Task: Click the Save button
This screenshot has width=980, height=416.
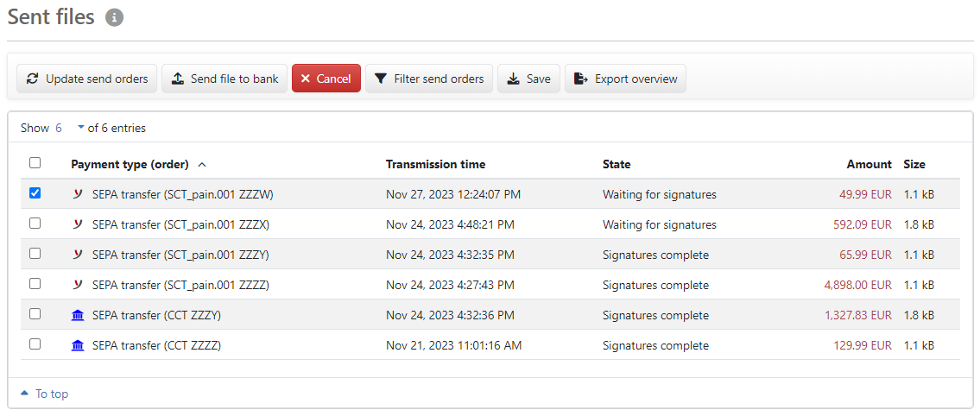Action: coord(528,79)
